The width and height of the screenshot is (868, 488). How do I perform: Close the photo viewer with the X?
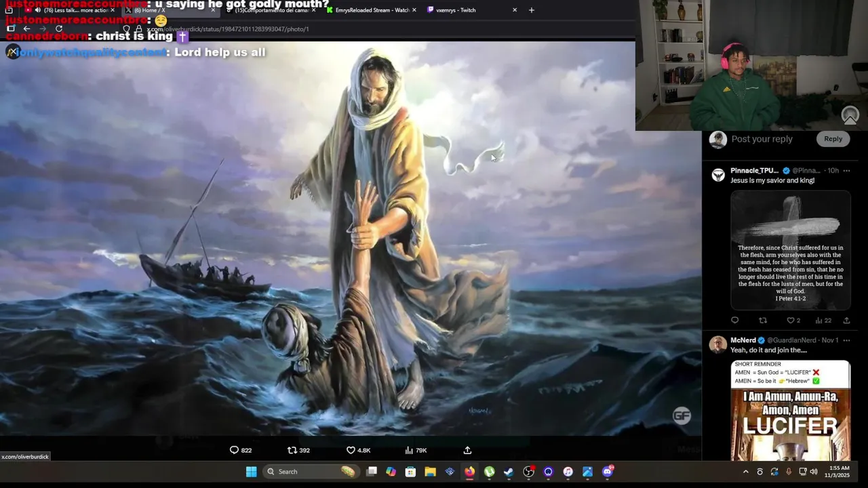12,52
